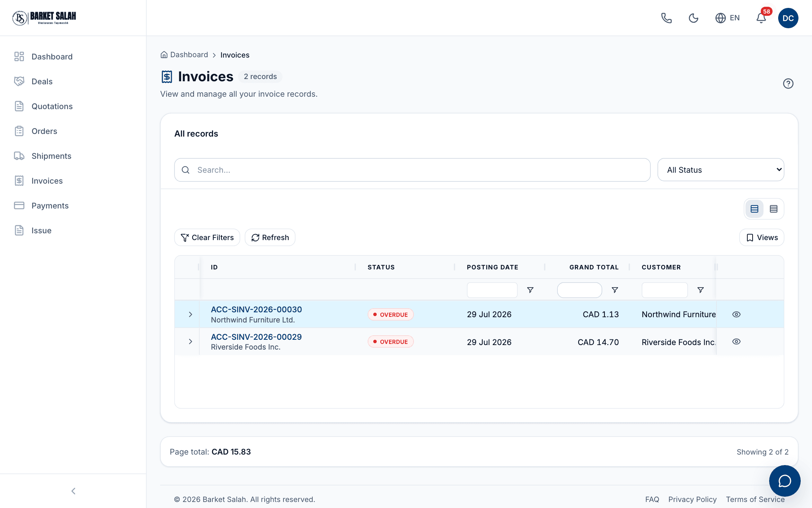This screenshot has height=508, width=812.
Task: Click the home icon in breadcrumb
Action: [164, 55]
